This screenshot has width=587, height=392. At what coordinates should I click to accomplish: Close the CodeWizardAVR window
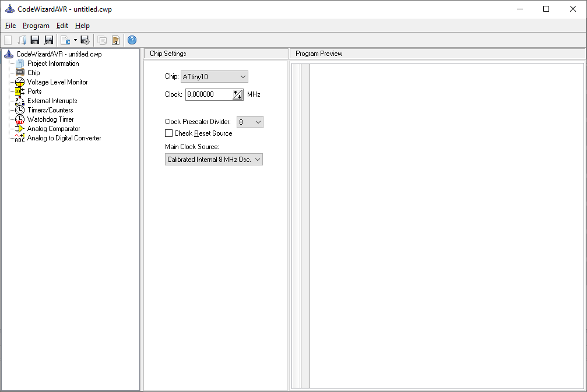tap(573, 9)
